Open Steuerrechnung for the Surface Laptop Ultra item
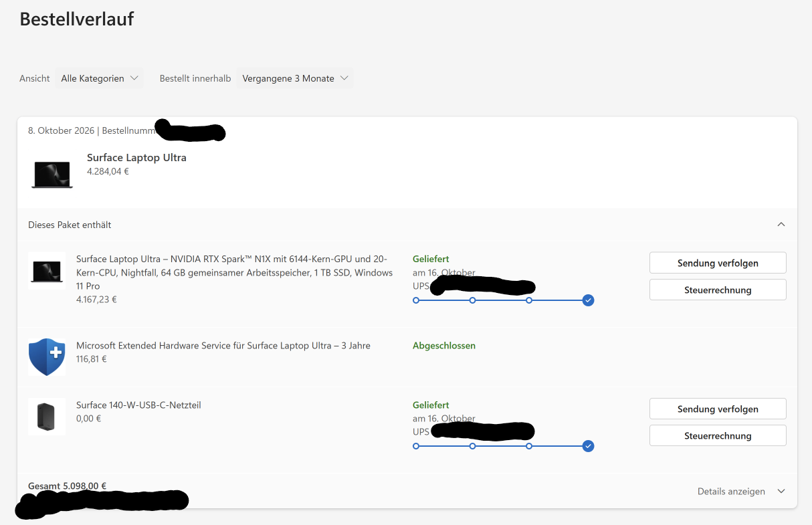 [x=718, y=290]
